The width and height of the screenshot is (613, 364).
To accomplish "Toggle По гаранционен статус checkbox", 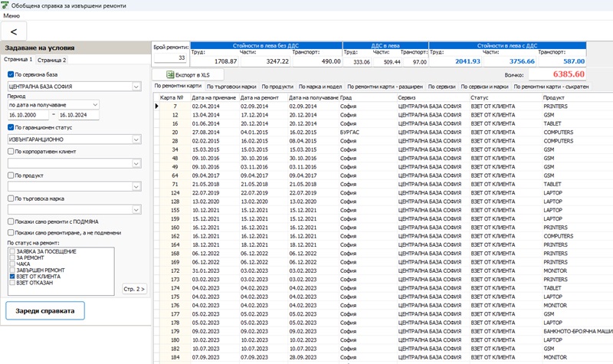I will (x=11, y=127).
